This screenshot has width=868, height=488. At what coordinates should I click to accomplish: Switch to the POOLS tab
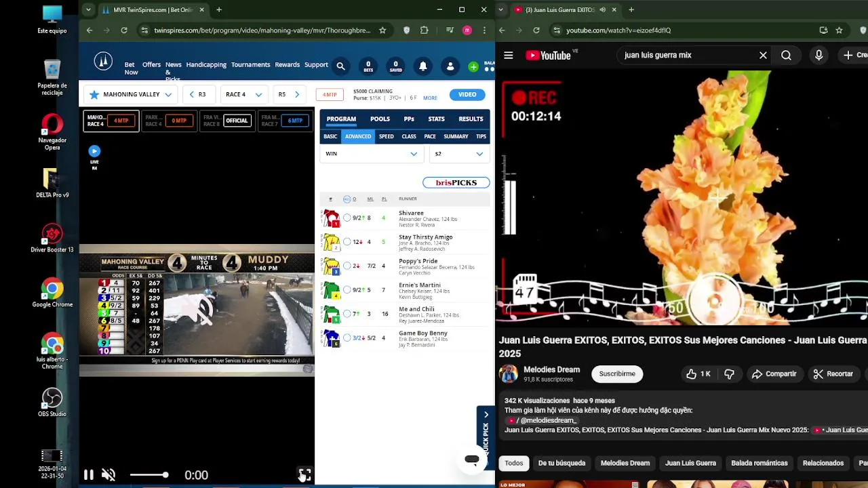pyautogui.click(x=380, y=119)
